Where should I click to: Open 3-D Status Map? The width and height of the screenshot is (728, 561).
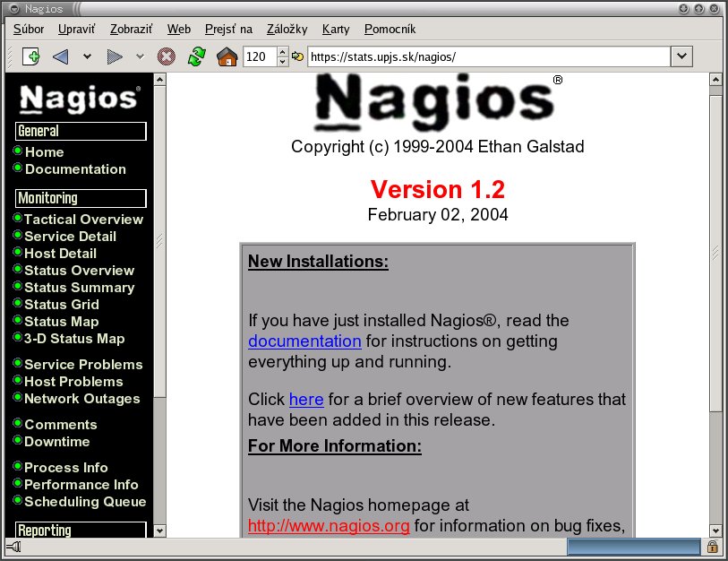(x=74, y=339)
